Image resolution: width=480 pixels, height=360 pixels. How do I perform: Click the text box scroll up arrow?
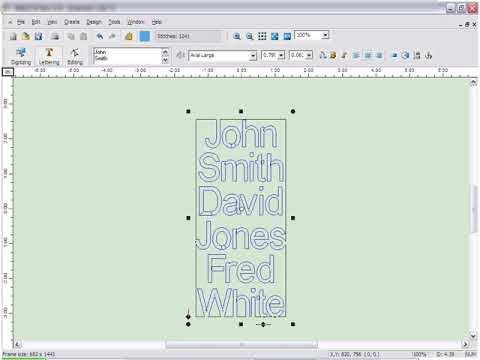(165, 52)
